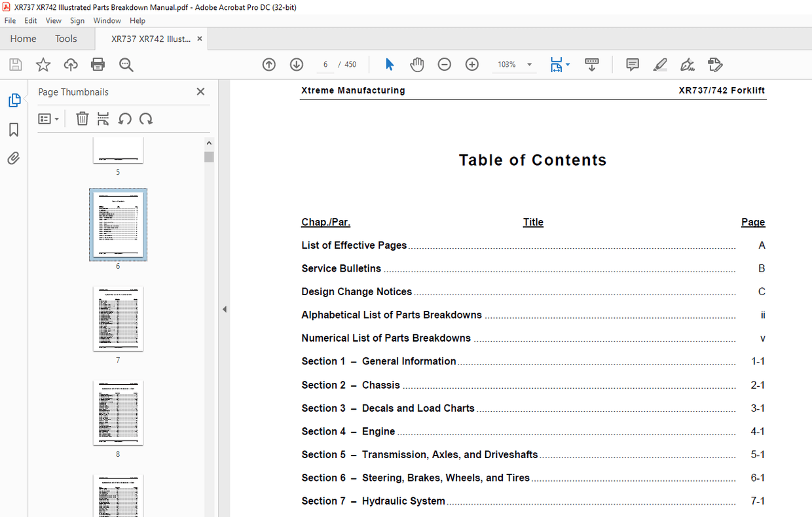The height and width of the screenshot is (517, 812).
Task: Close the Page Thumbnails panel
Action: [x=200, y=92]
